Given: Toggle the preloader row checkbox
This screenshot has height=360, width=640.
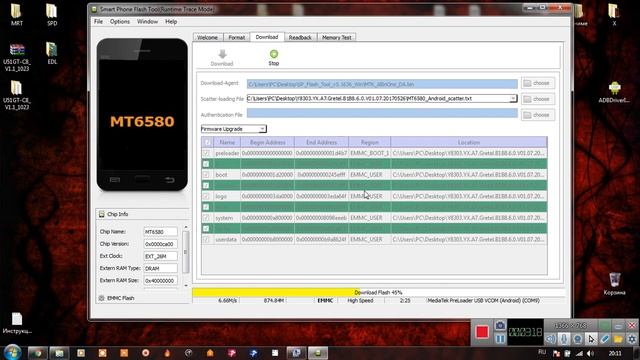Looking at the screenshot, I should [206, 153].
